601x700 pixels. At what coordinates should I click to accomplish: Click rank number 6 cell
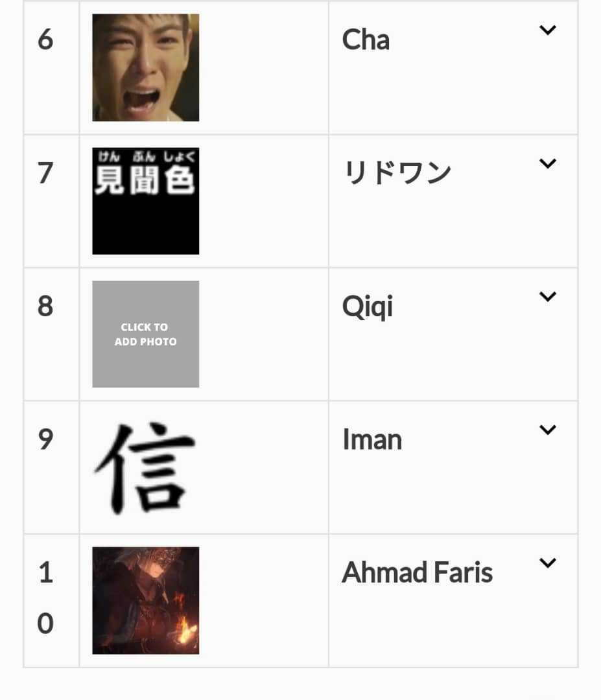(x=51, y=67)
